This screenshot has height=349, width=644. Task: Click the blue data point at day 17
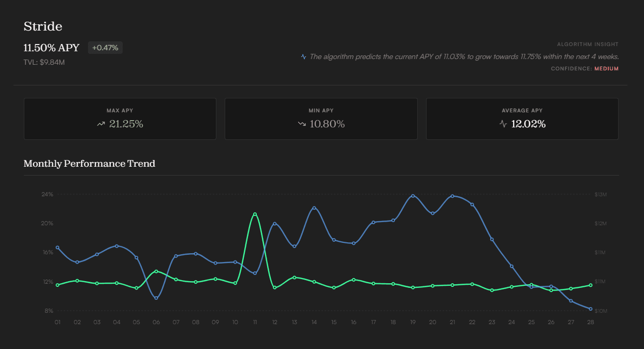(x=373, y=222)
